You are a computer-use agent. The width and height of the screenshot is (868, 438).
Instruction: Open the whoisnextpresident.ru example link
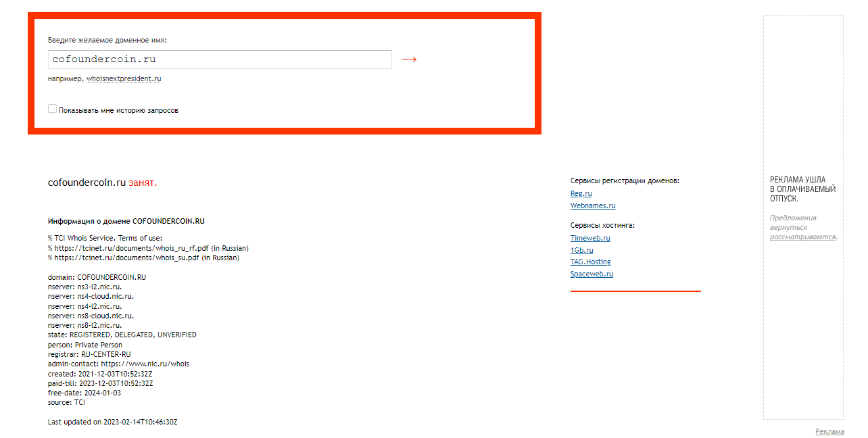[124, 78]
